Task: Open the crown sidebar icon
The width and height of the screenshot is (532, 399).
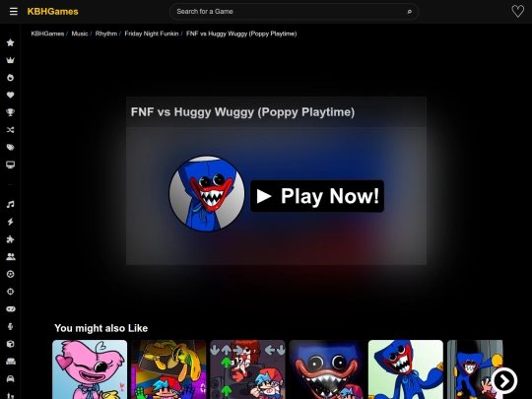Action: (x=11, y=60)
